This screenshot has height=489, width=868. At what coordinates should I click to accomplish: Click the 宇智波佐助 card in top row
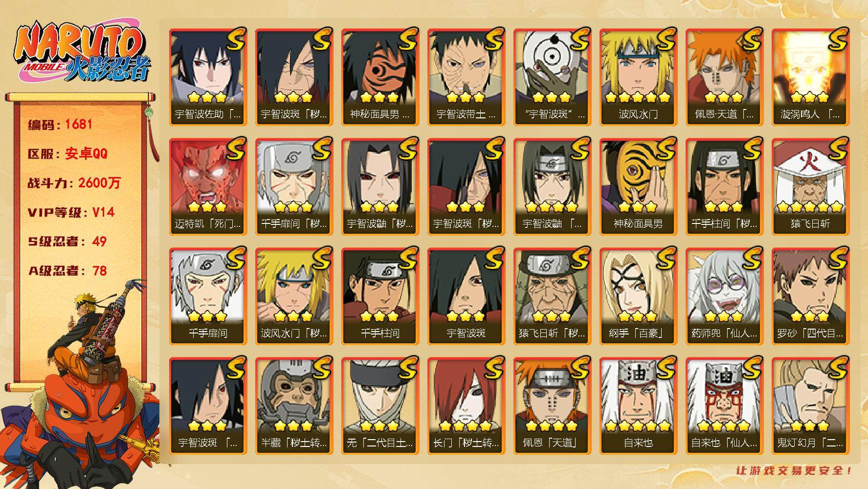[208, 77]
